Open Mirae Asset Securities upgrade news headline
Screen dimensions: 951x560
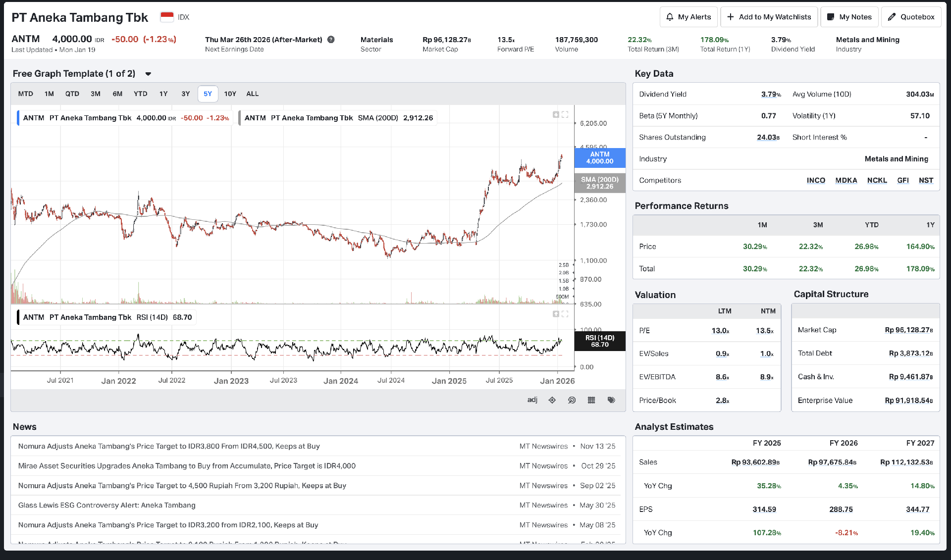(x=187, y=466)
